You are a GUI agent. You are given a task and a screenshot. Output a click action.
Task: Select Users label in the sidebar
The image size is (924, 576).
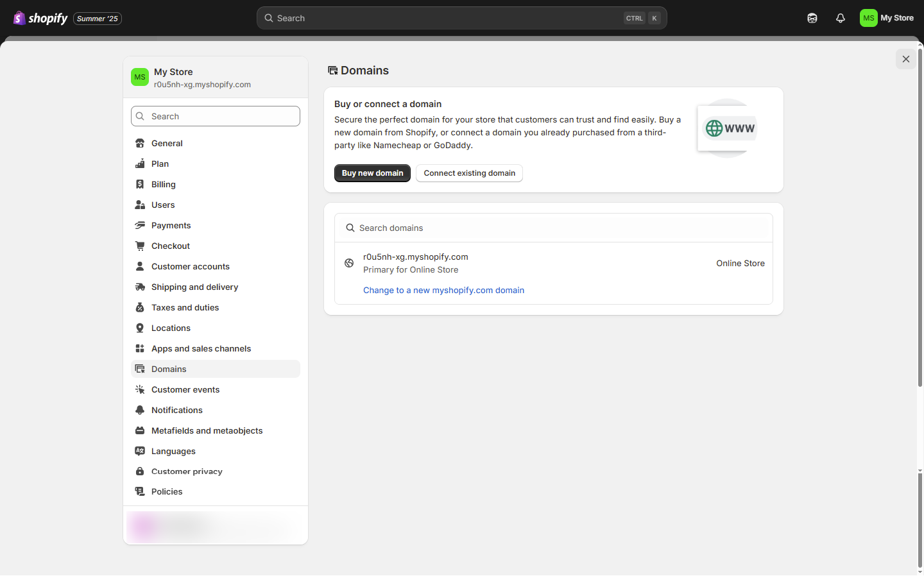click(163, 205)
